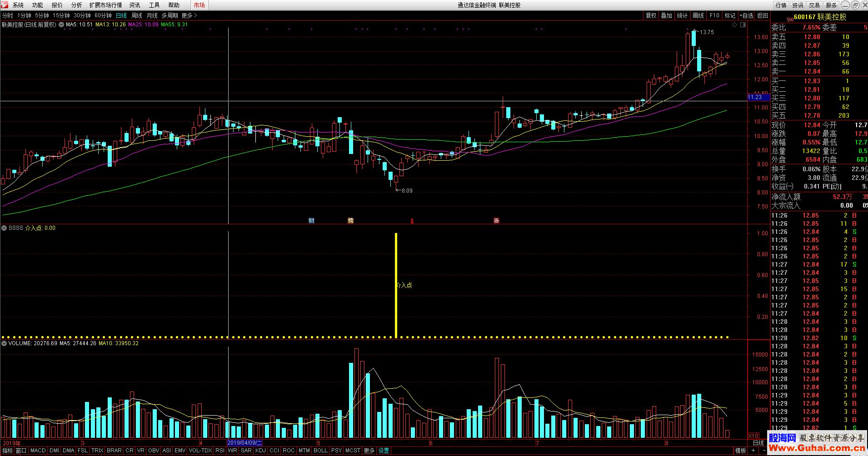
Task: Expand the main chart indicator settings circle icon
Action: (61, 25)
